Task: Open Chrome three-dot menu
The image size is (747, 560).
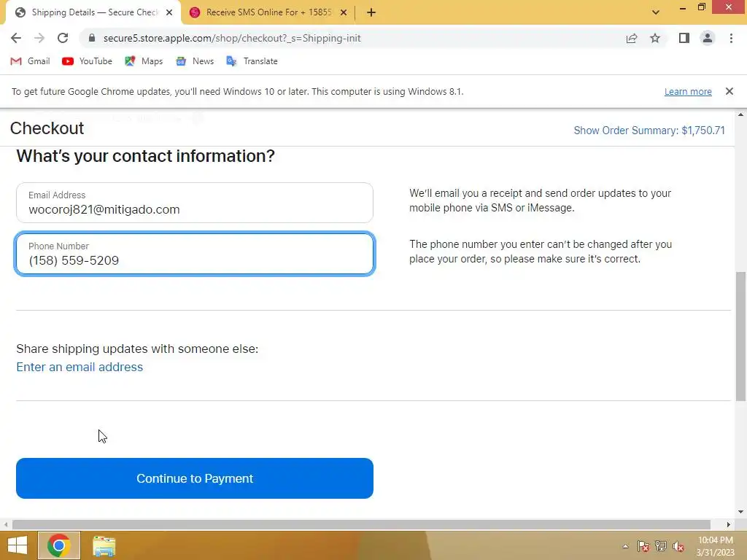Action: [x=731, y=38]
